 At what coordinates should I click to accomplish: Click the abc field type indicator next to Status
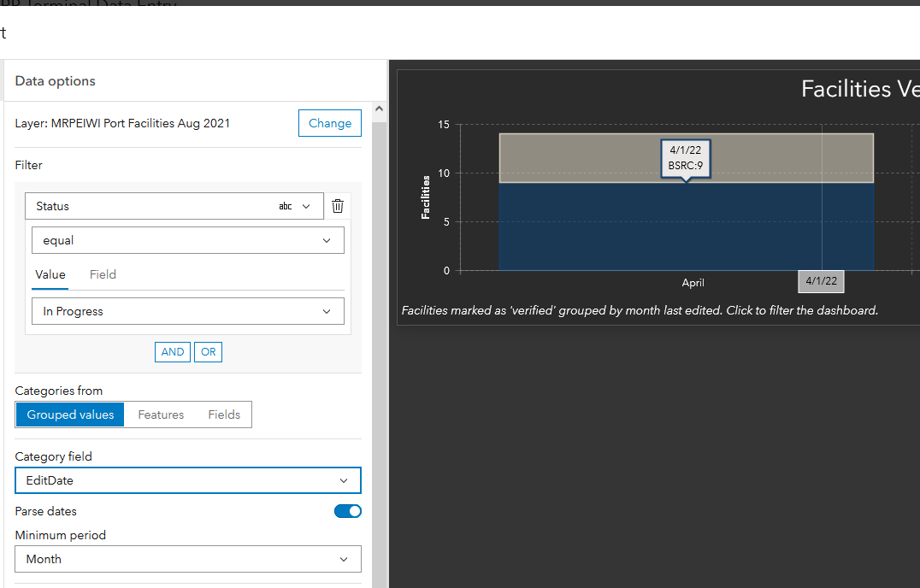pos(286,205)
